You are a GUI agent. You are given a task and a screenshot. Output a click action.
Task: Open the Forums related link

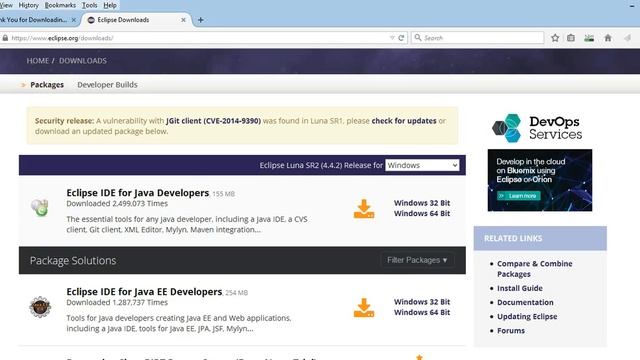(511, 331)
